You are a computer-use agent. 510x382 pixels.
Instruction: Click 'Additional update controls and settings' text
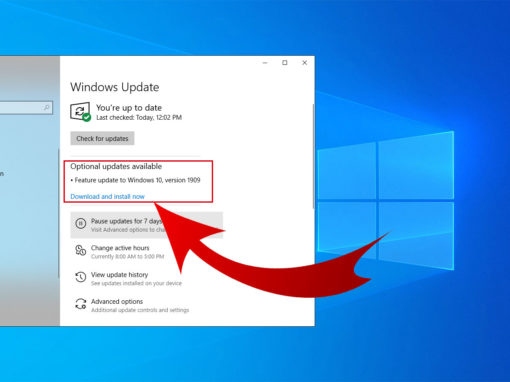pos(140,310)
